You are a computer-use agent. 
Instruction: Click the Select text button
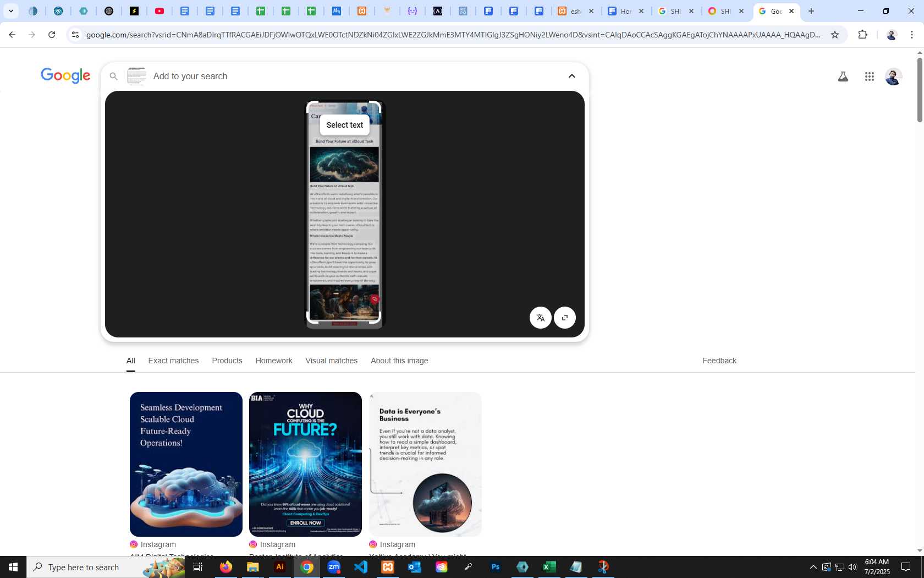pyautogui.click(x=345, y=125)
